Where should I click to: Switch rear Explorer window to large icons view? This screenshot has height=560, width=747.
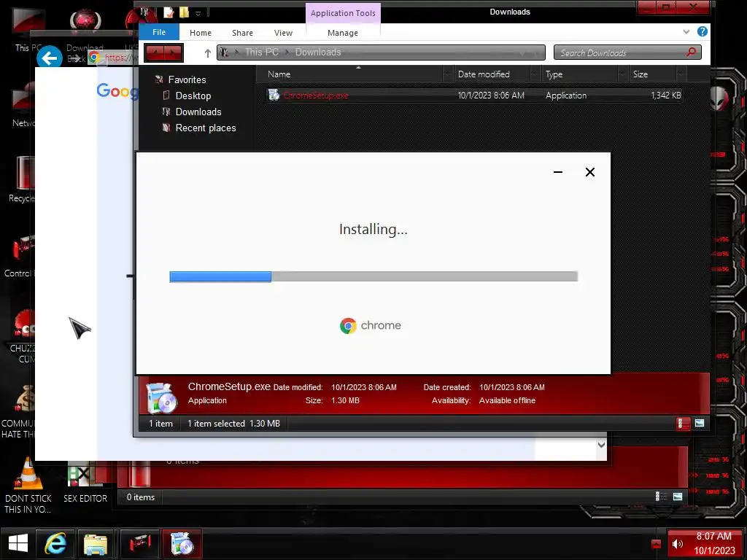[x=678, y=497]
